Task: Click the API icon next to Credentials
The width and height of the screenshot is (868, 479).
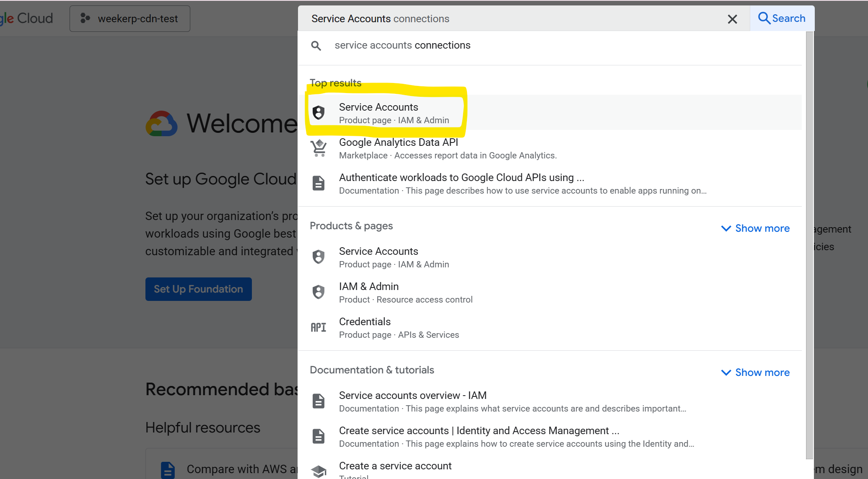Action: click(319, 327)
